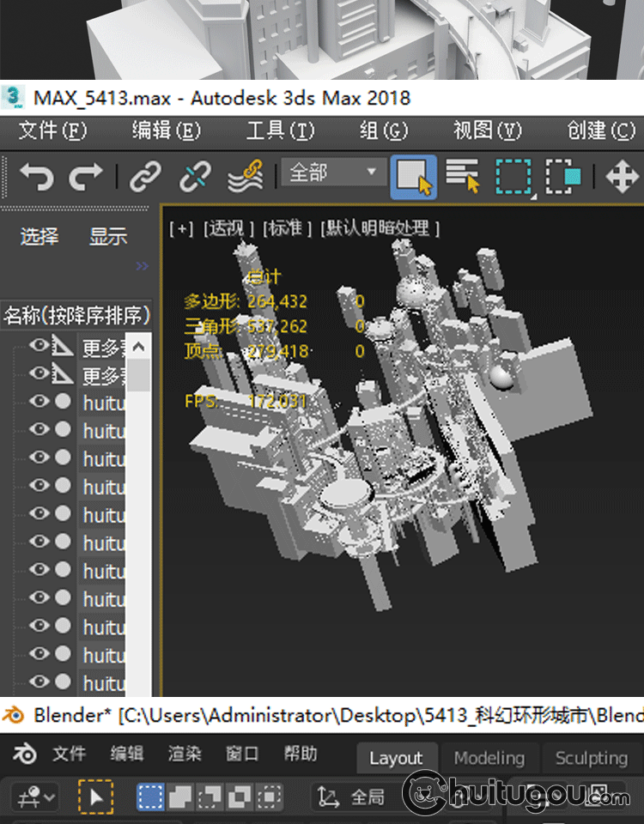
Task: Activate the Select Object tool
Action: click(x=413, y=177)
